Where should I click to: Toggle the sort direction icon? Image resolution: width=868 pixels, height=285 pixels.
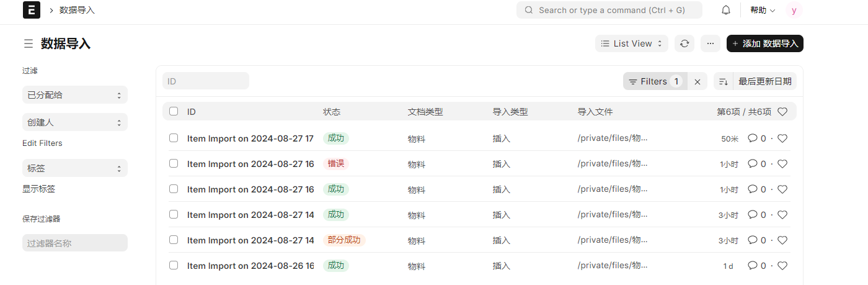(723, 81)
